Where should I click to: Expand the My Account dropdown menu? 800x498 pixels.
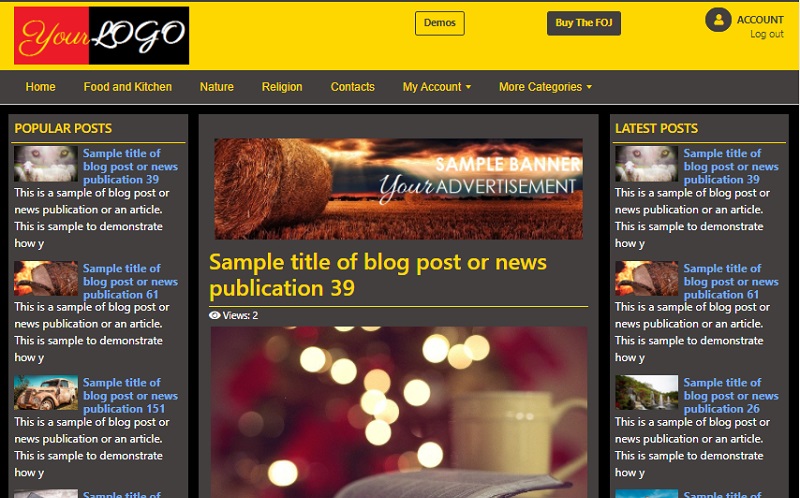pyautogui.click(x=437, y=87)
